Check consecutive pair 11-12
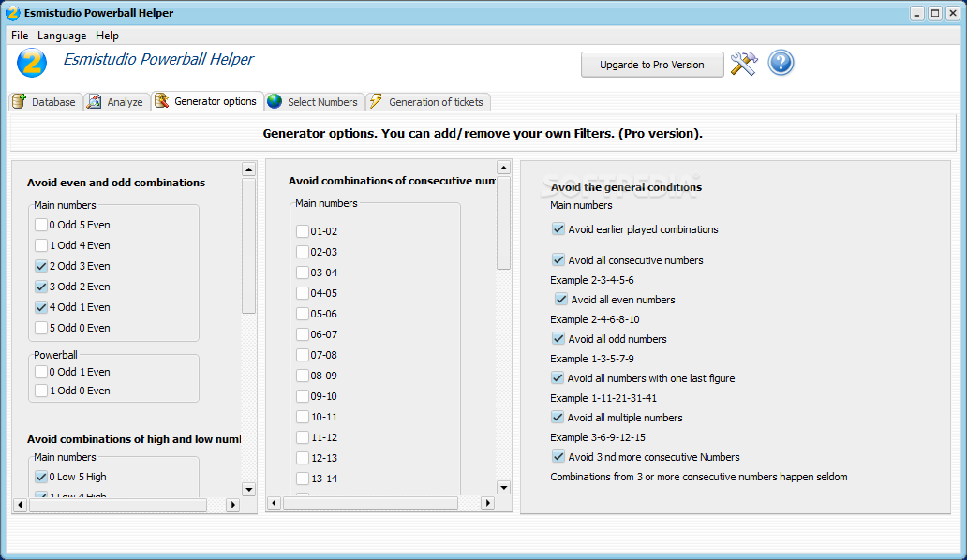The height and width of the screenshot is (560, 967). point(303,437)
